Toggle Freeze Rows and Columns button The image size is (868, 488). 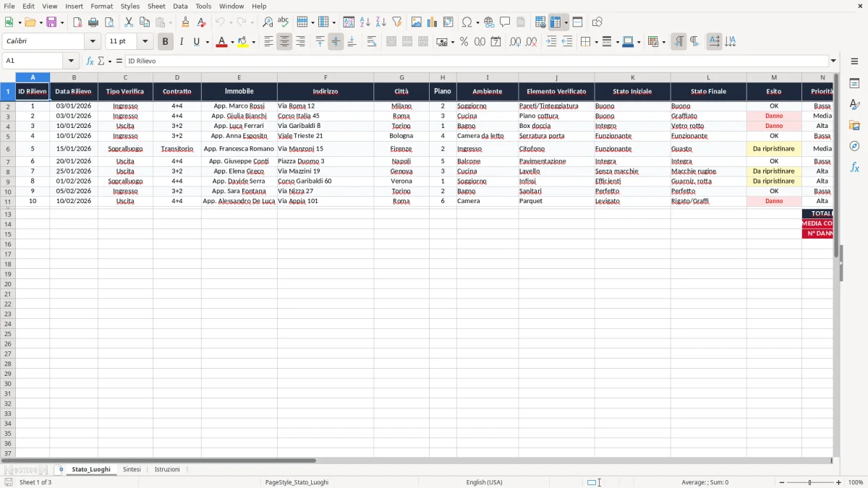556,22
